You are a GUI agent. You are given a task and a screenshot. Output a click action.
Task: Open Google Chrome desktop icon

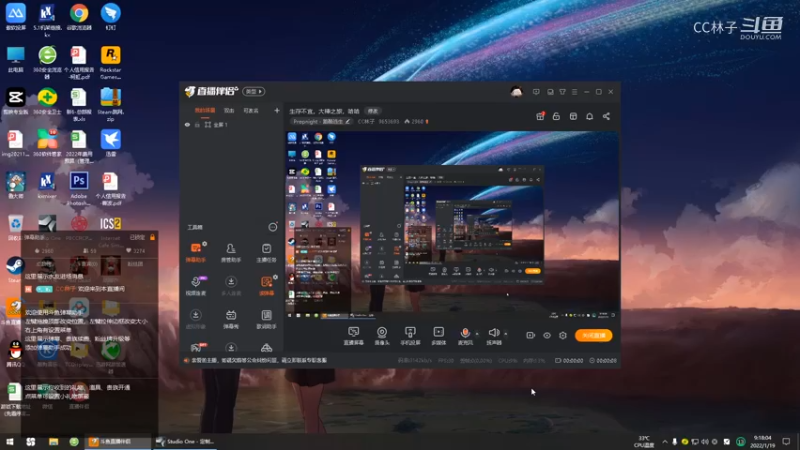click(x=79, y=17)
